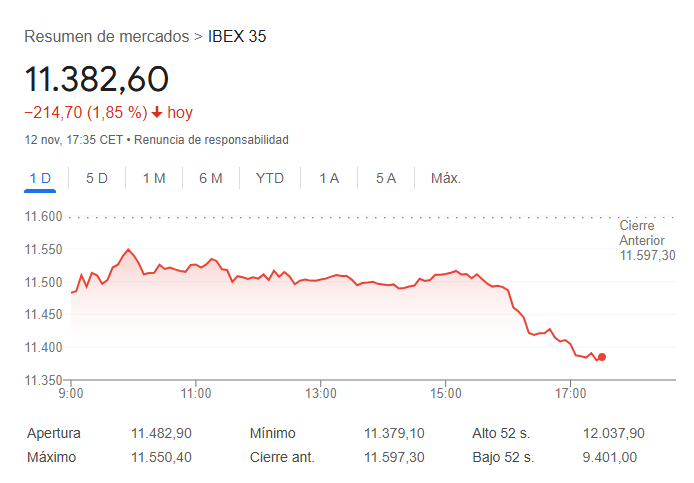Show the Máx. time range

[x=446, y=178]
